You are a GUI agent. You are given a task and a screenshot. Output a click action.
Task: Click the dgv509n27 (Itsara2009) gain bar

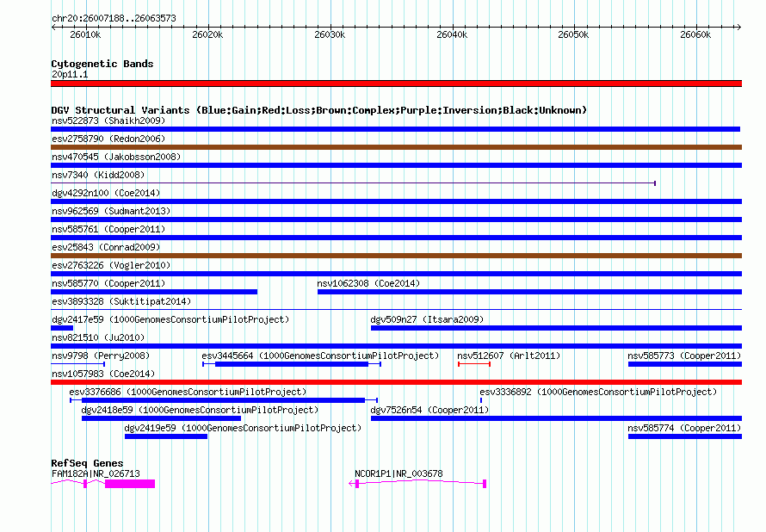coord(556,328)
